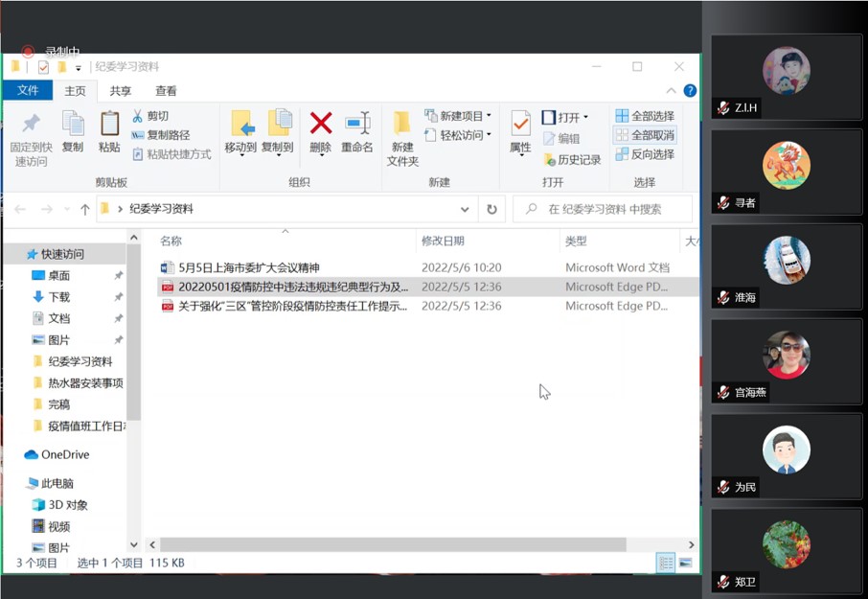The width and height of the screenshot is (868, 599).
Task: Click Select all (全部选择)
Action: click(645, 116)
